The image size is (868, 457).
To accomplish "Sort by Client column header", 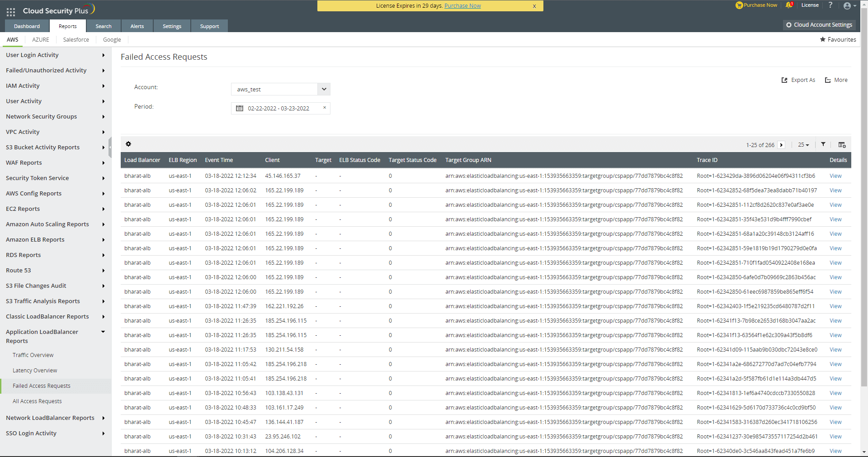I will [272, 160].
